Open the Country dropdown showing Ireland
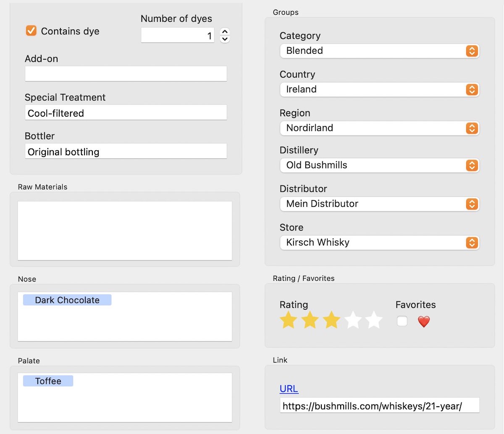 379,89
